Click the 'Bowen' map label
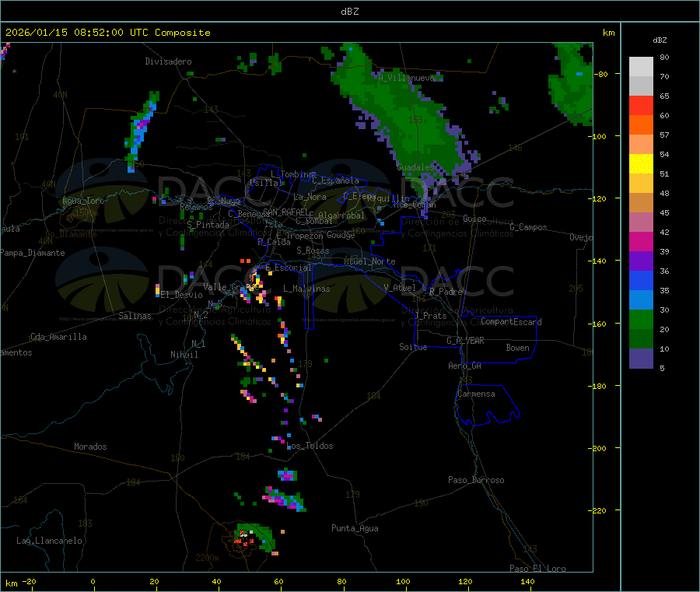The width and height of the screenshot is (700, 592). click(518, 348)
